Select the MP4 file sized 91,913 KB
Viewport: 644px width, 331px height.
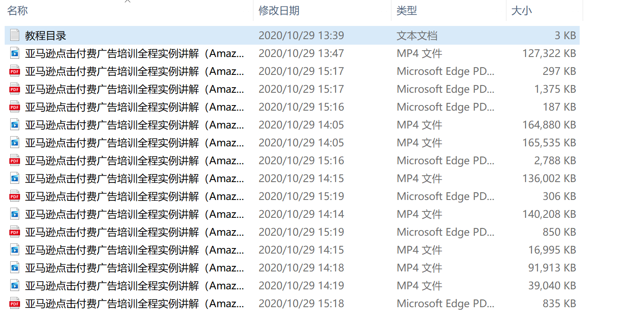[292, 268]
